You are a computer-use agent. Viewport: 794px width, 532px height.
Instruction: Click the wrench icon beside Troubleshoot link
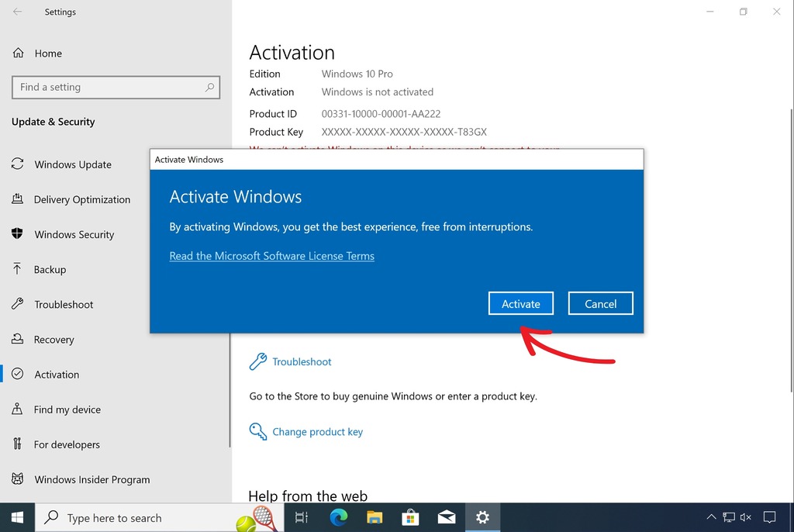click(x=257, y=361)
